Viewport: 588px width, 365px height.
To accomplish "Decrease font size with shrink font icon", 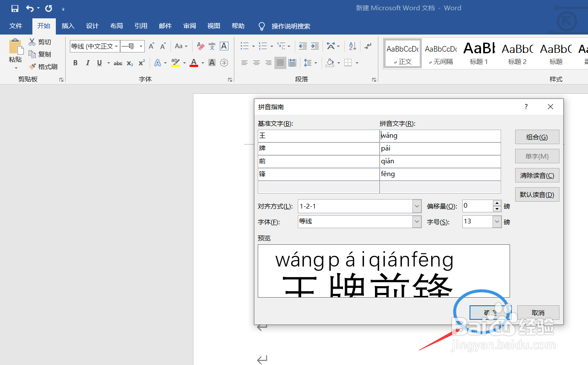I will point(163,46).
